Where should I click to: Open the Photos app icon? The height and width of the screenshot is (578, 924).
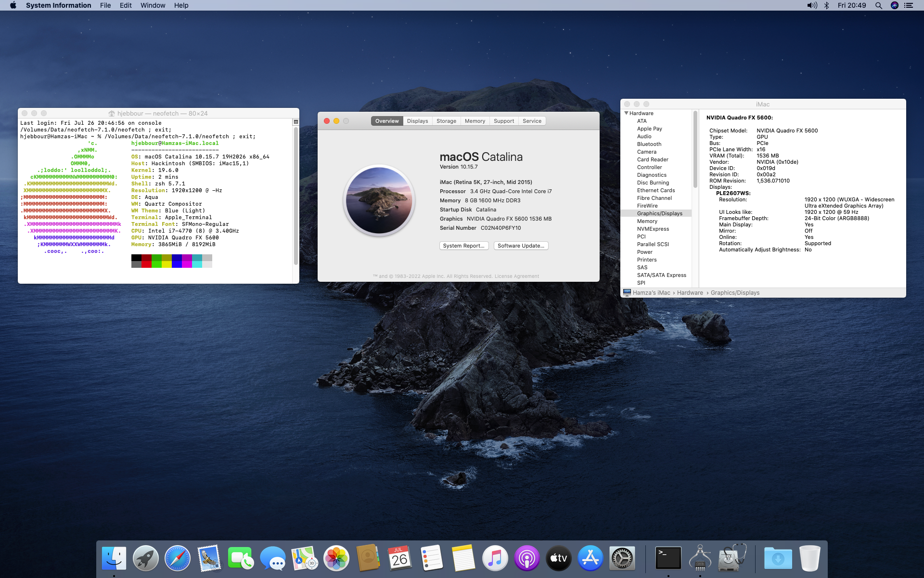[336, 558]
